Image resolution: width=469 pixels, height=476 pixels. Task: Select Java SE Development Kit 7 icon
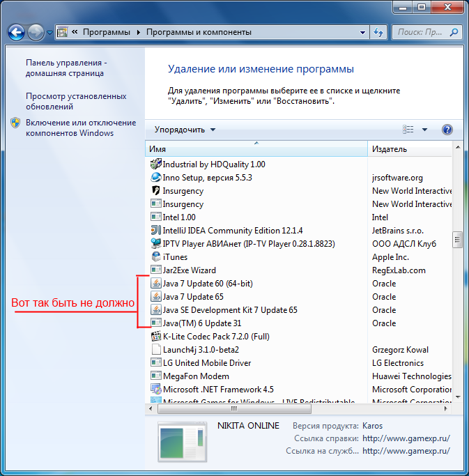[155, 309]
